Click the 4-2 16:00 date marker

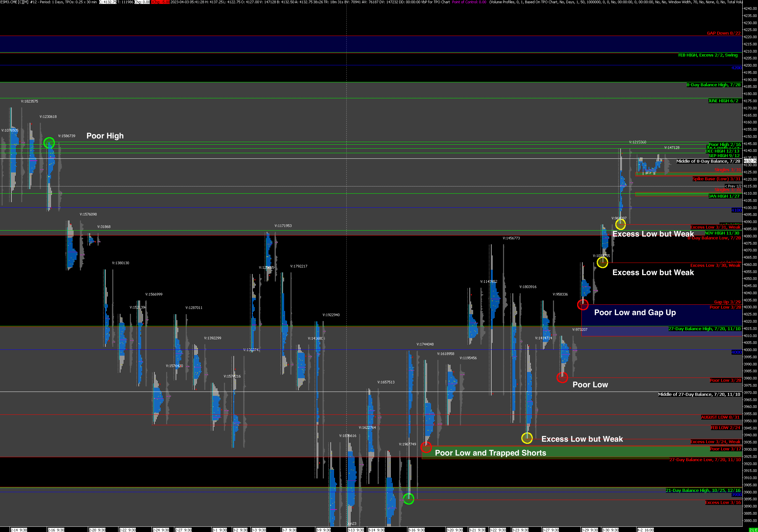pyautogui.click(x=645, y=530)
